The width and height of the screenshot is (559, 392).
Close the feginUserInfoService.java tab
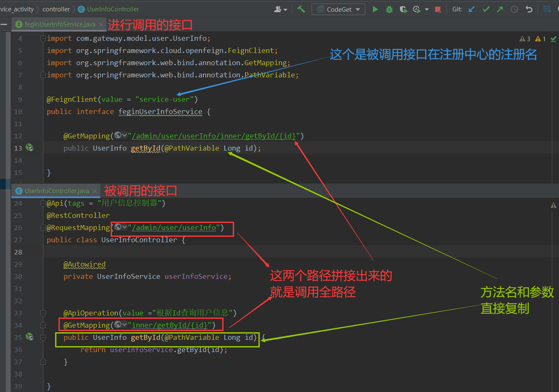(x=101, y=24)
